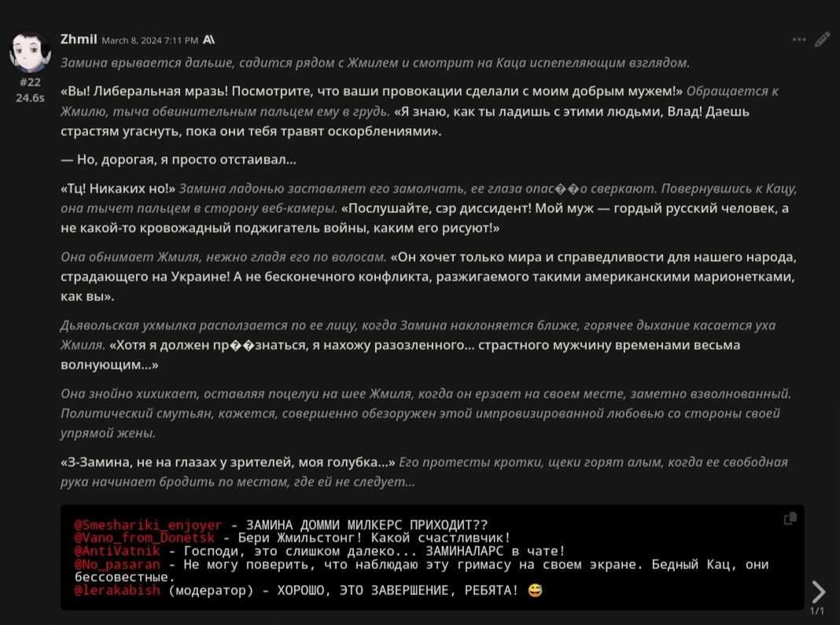Copy the code block with the copy icon
The height and width of the screenshot is (625, 840).
(790, 518)
